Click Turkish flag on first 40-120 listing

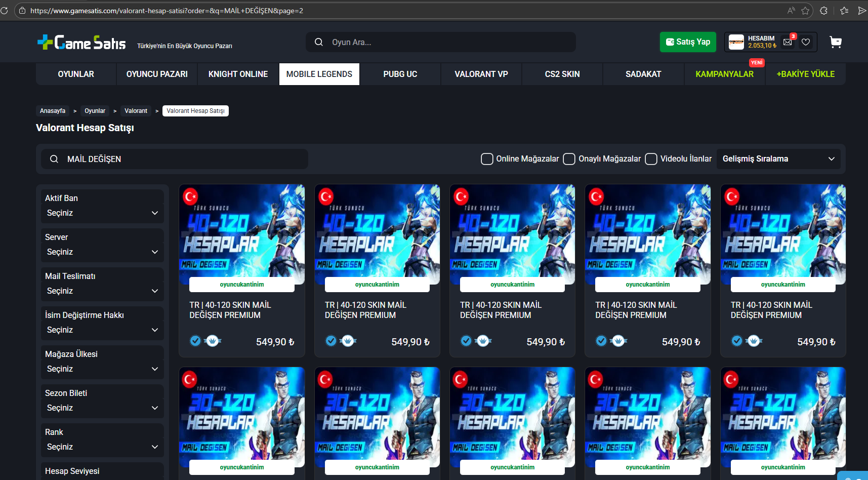click(190, 196)
